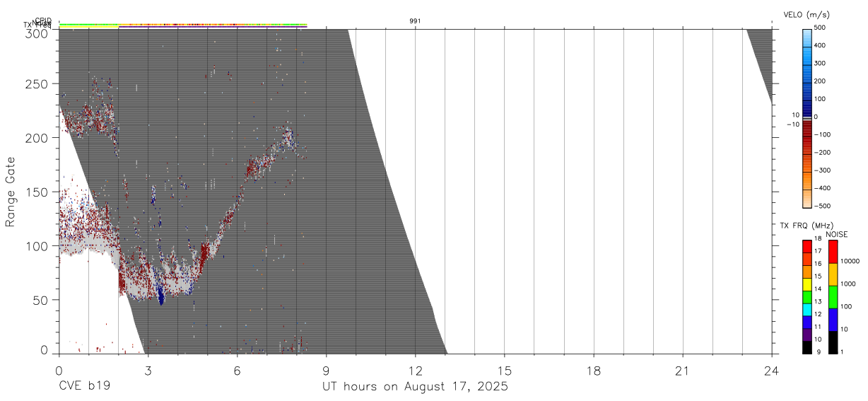The image size is (868, 401).
Task: Select the 500 label on the velocity scale
Action: pyautogui.click(x=820, y=28)
